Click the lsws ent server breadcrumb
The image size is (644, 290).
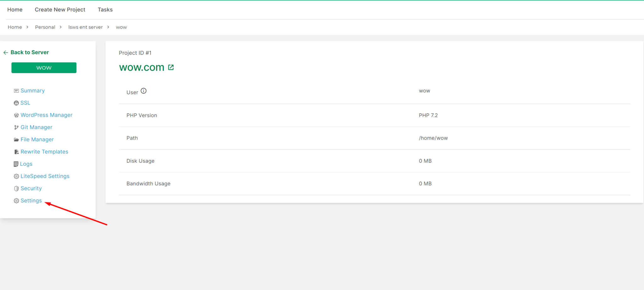86,27
